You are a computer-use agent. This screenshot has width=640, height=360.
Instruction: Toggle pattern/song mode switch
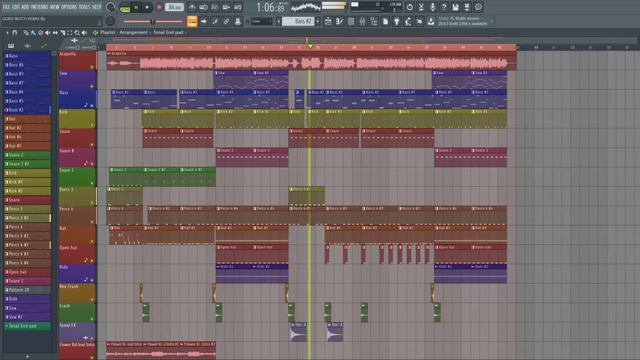pos(125,7)
